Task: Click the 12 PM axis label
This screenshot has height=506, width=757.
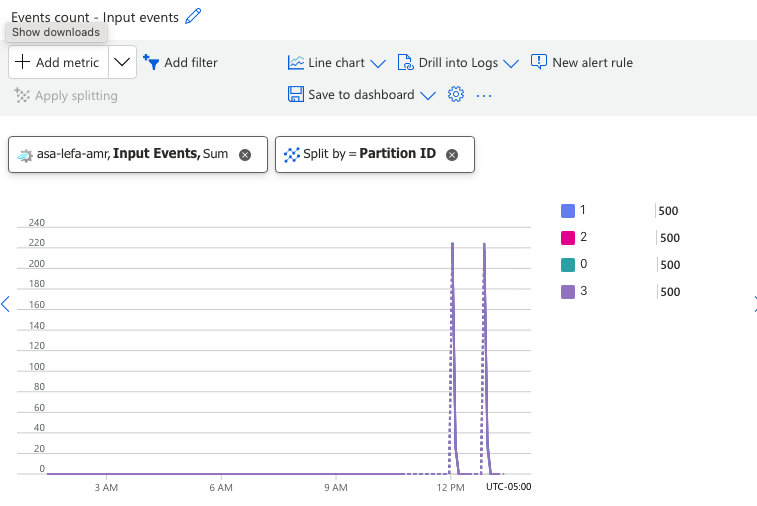Action: [x=450, y=488]
